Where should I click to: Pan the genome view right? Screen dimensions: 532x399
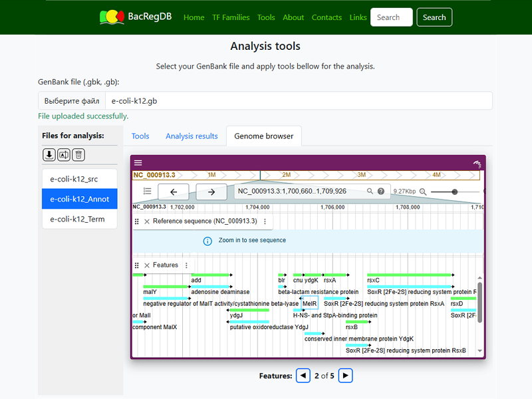211,192
